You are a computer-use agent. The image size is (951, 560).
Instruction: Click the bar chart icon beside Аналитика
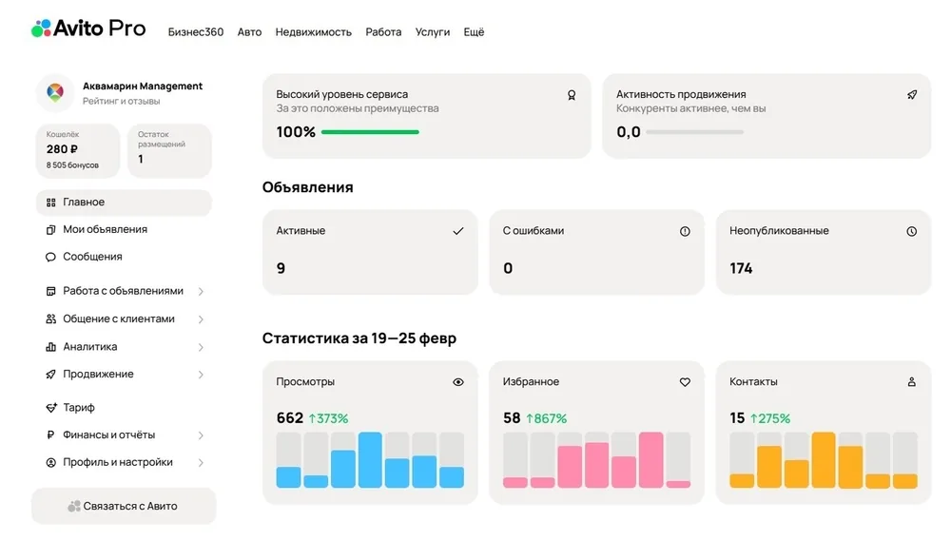51,347
